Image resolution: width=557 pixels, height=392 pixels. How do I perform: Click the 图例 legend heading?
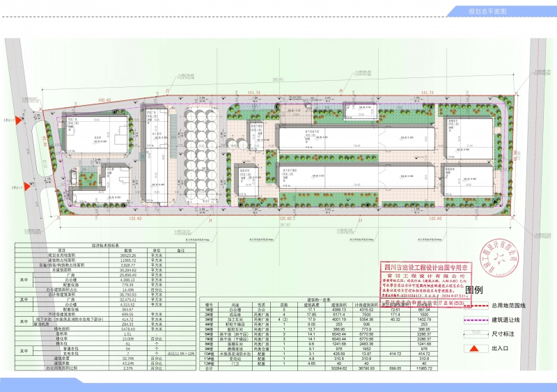click(474, 290)
